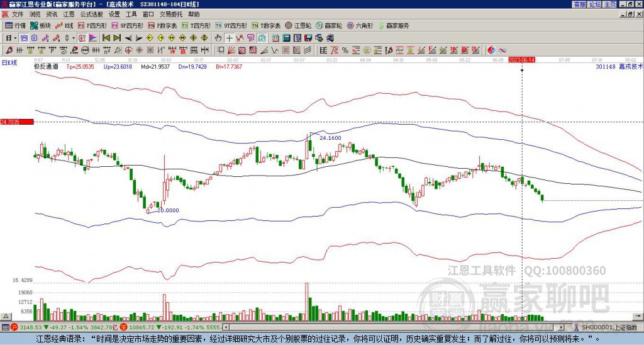This screenshot has height=345, width=644.
Task: Click the 日K线 label on chart
Action: point(9,62)
